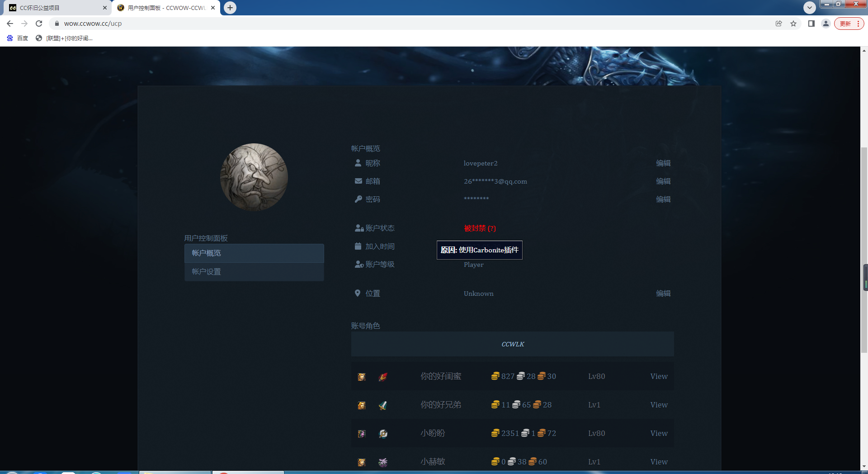Click the race icon for 小盼盼
This screenshot has width=868, height=474.
362,434
